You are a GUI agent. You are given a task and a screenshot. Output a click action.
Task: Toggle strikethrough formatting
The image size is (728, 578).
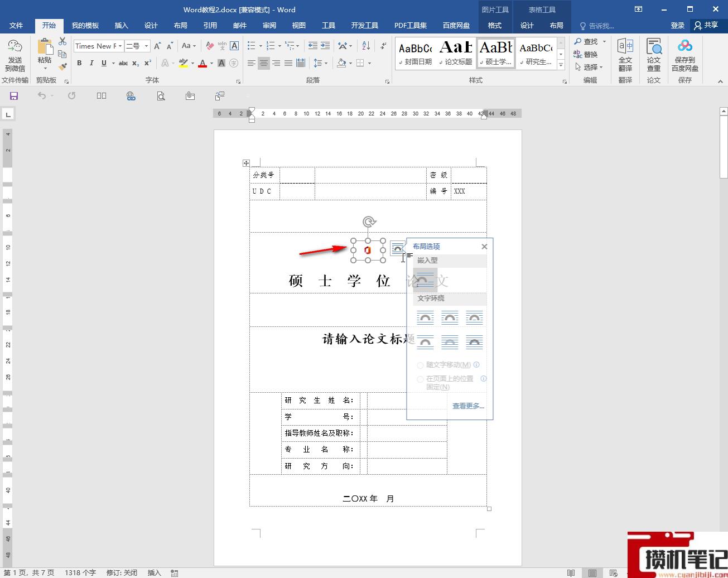coord(123,63)
